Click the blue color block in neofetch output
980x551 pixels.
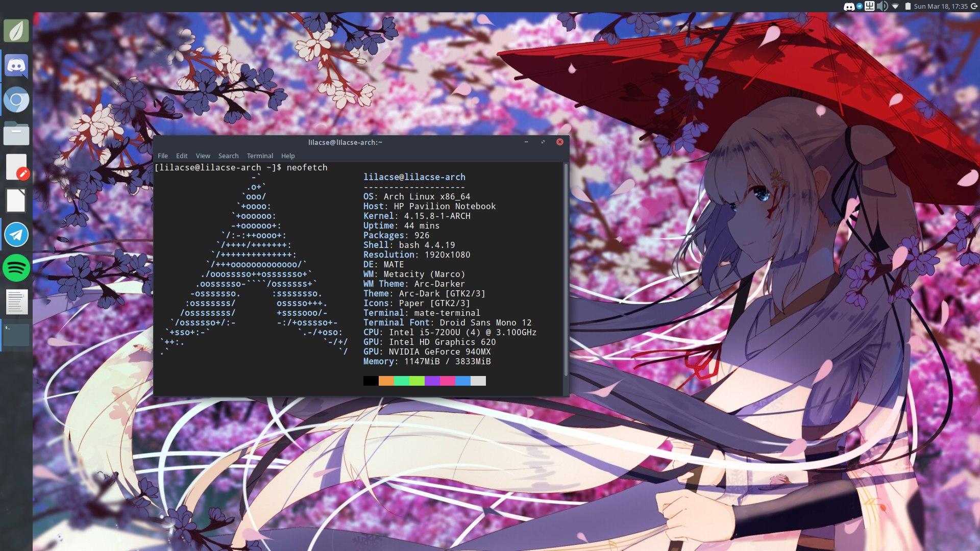[x=463, y=381]
